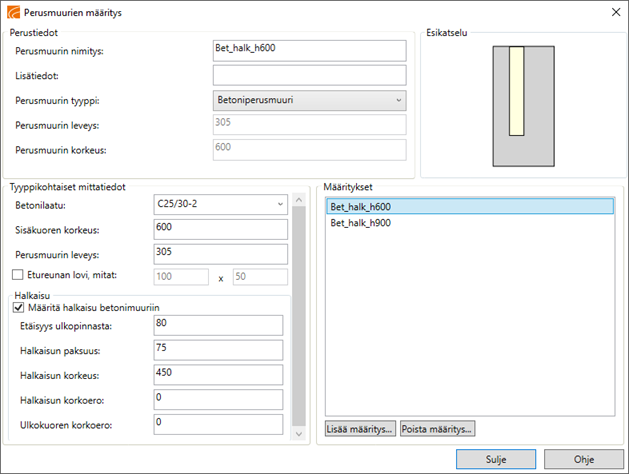
Task: Click the Halkaisun korkeus field
Action: (219, 373)
